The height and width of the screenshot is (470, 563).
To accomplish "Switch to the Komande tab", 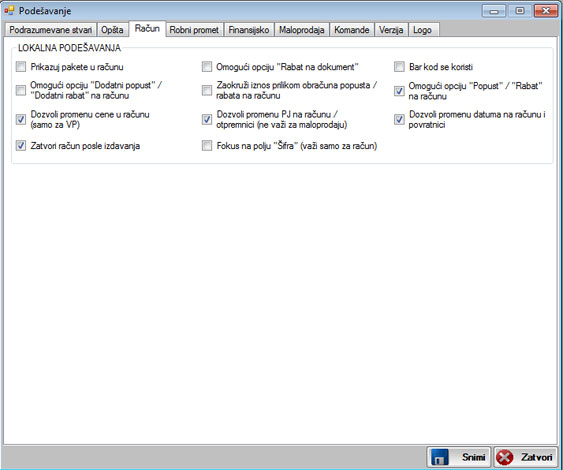I will (352, 30).
